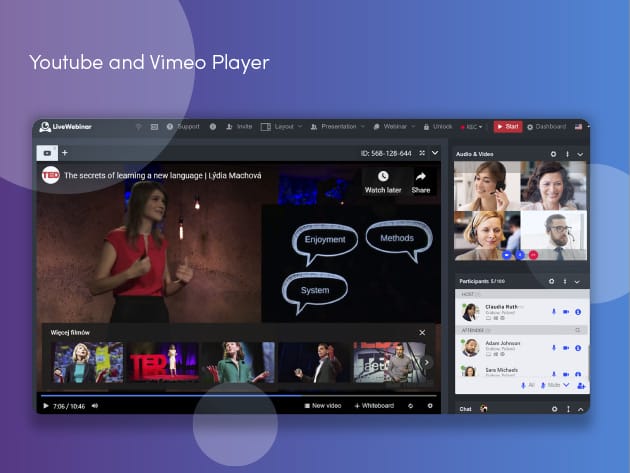Click the fullscreen expand icon near ID
The height and width of the screenshot is (473, 630).
[x=422, y=153]
